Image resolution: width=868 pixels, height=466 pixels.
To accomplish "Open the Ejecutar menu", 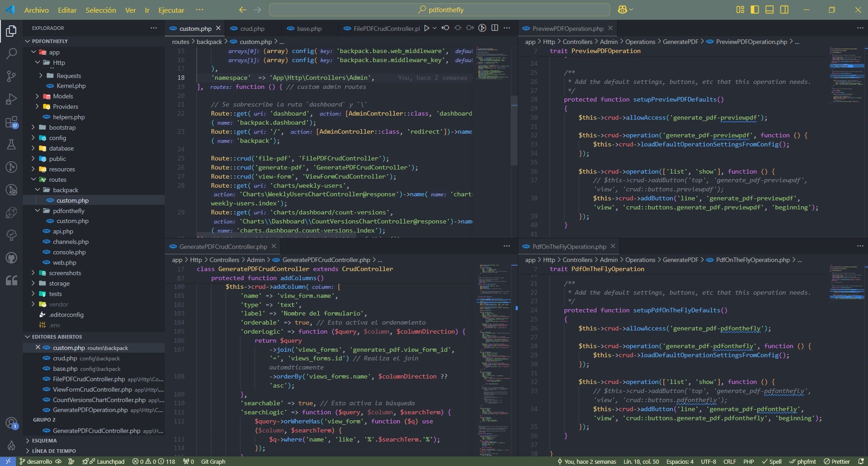I will [x=171, y=10].
